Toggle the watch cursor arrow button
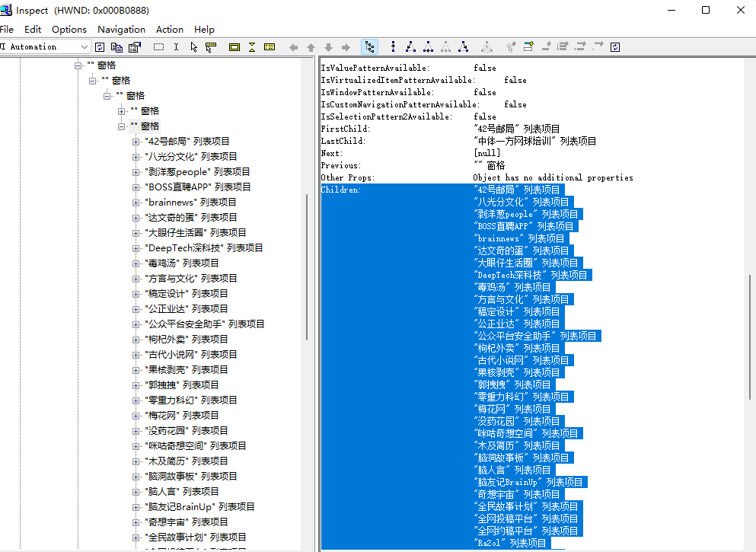 (193, 47)
